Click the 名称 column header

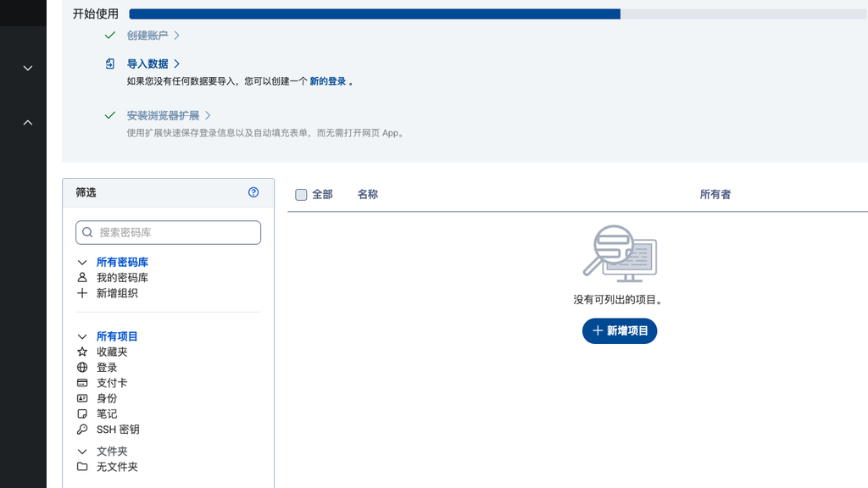[368, 194]
